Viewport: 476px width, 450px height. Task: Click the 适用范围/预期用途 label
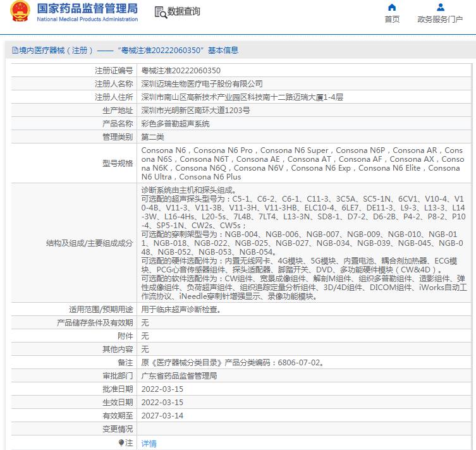coord(101,310)
